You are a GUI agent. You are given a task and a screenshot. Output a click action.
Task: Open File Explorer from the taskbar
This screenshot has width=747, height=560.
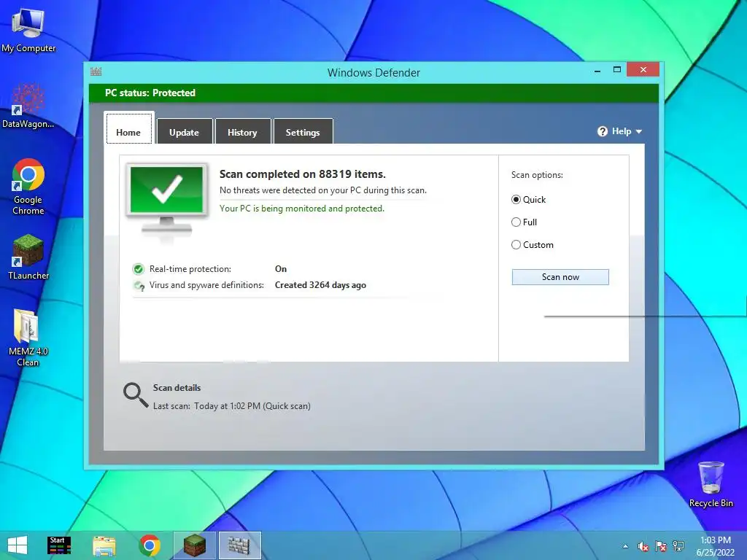104,545
